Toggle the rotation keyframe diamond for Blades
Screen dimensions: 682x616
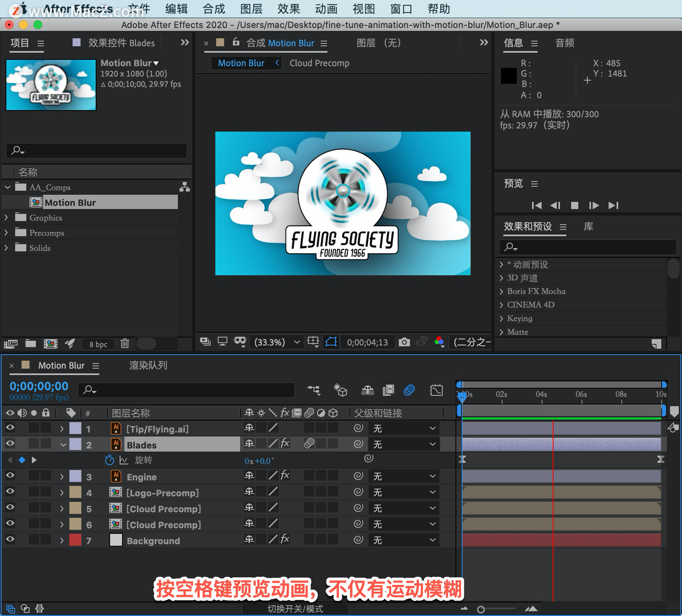pos(22,460)
